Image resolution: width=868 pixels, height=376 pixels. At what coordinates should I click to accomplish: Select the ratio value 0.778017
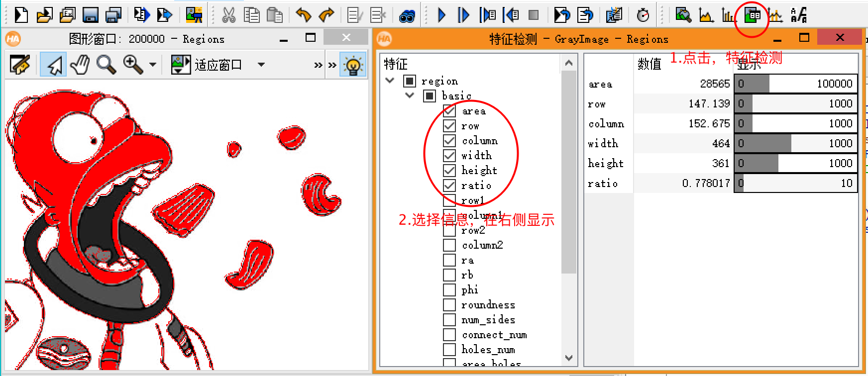(x=706, y=183)
